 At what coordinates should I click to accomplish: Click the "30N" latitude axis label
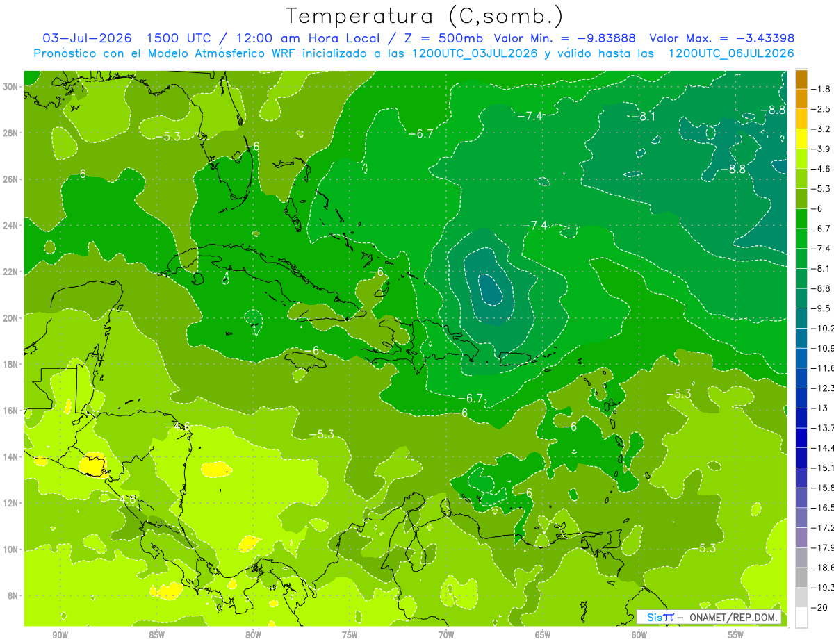coord(11,87)
